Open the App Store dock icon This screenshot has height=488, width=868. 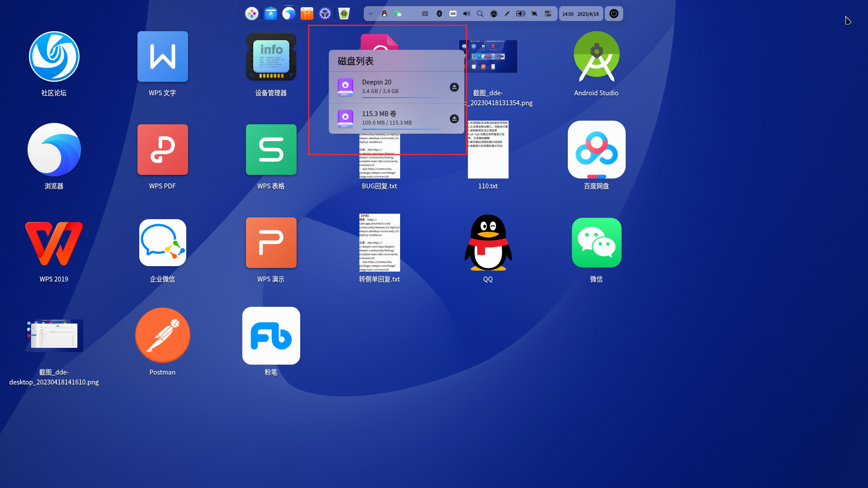(307, 14)
